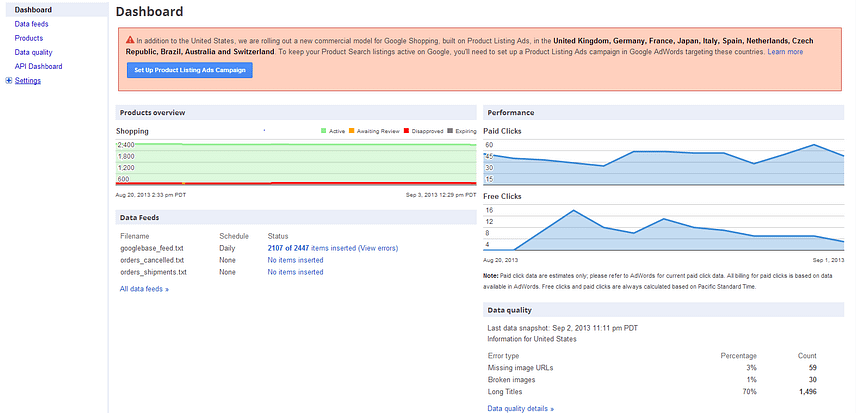Open View errors for googlebase_feed.txt
856x413 pixels.
(x=378, y=247)
